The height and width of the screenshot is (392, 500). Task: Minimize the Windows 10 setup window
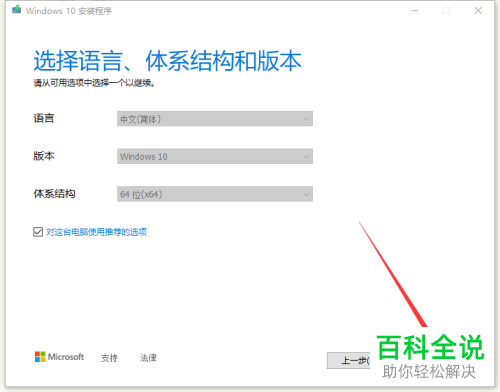click(415, 11)
